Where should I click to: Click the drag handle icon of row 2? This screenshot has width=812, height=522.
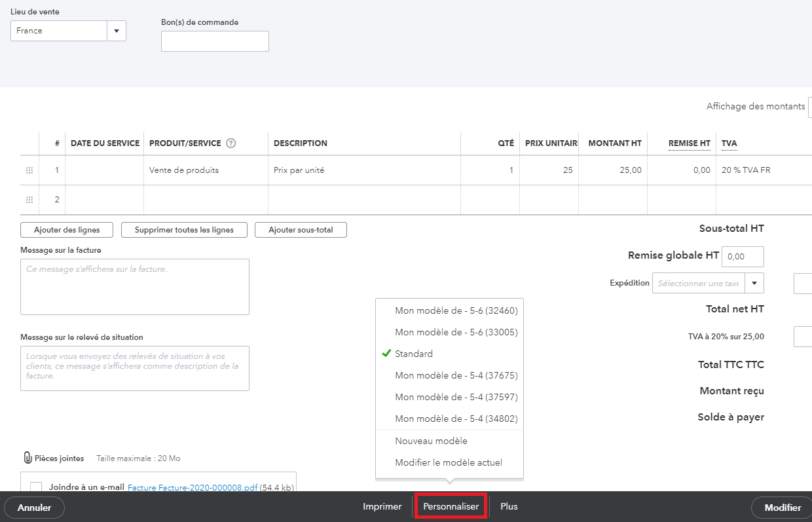tap(29, 200)
